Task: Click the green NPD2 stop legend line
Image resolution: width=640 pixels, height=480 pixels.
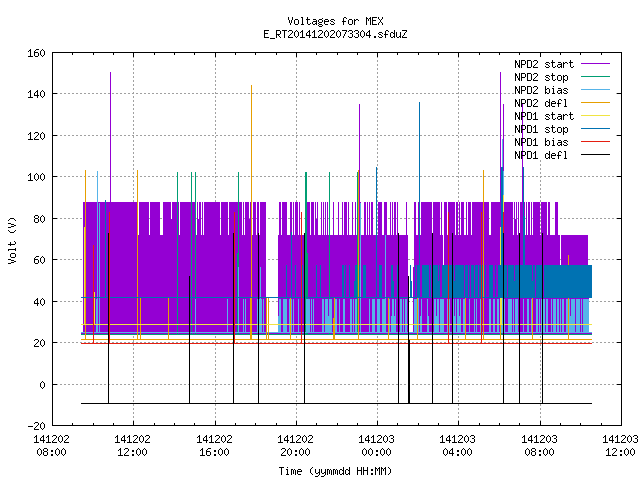Action: 595,77
